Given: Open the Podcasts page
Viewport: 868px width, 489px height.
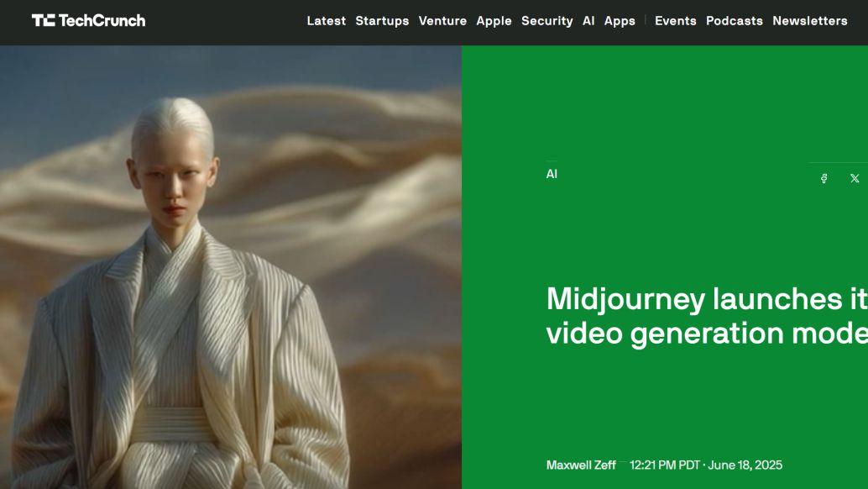Looking at the screenshot, I should tap(734, 20).
